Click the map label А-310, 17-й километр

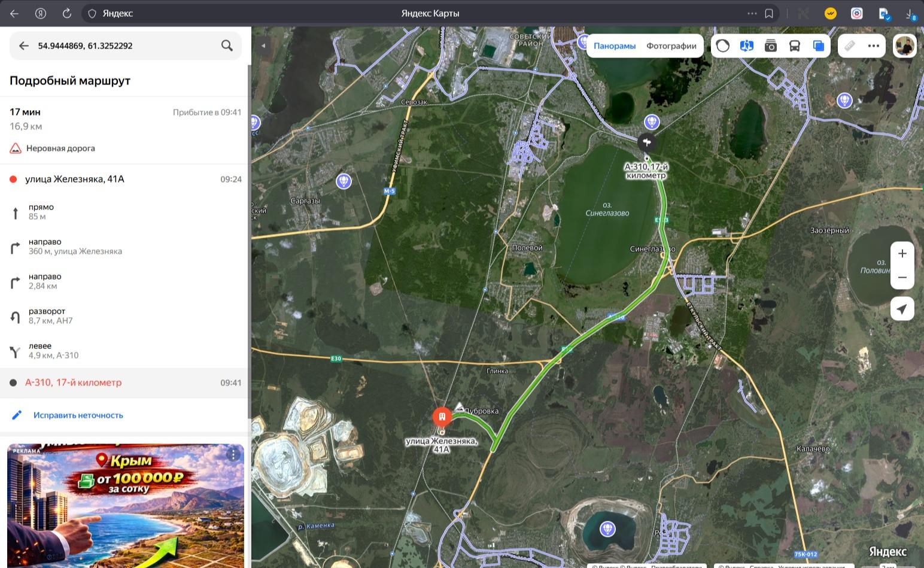click(646, 171)
